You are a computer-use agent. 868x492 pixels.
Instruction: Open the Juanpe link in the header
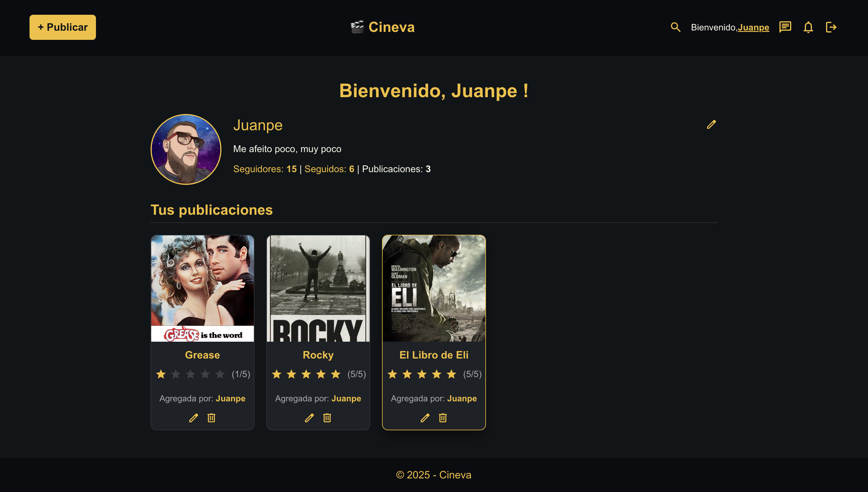click(x=753, y=27)
